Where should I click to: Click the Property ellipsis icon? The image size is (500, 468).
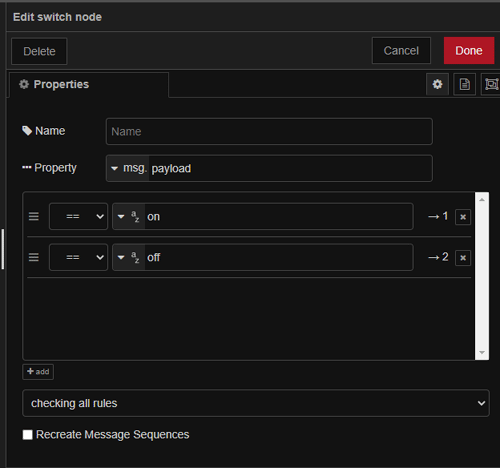[27, 167]
